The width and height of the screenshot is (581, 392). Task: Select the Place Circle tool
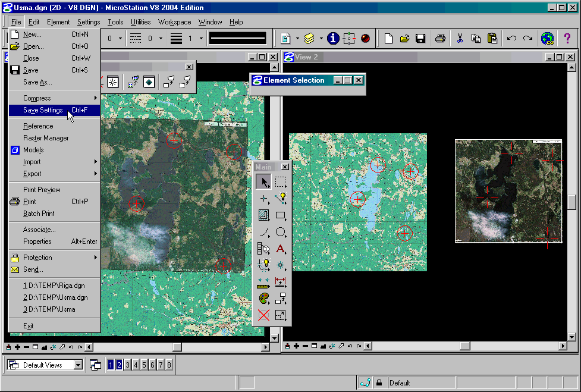click(x=281, y=232)
